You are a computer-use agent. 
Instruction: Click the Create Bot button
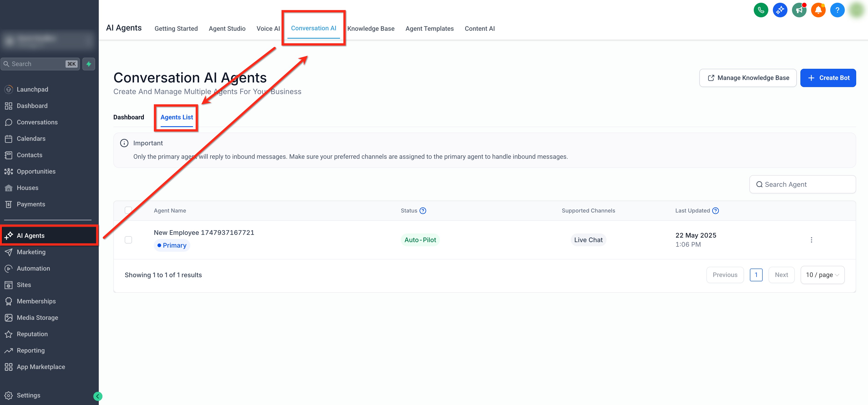(828, 78)
